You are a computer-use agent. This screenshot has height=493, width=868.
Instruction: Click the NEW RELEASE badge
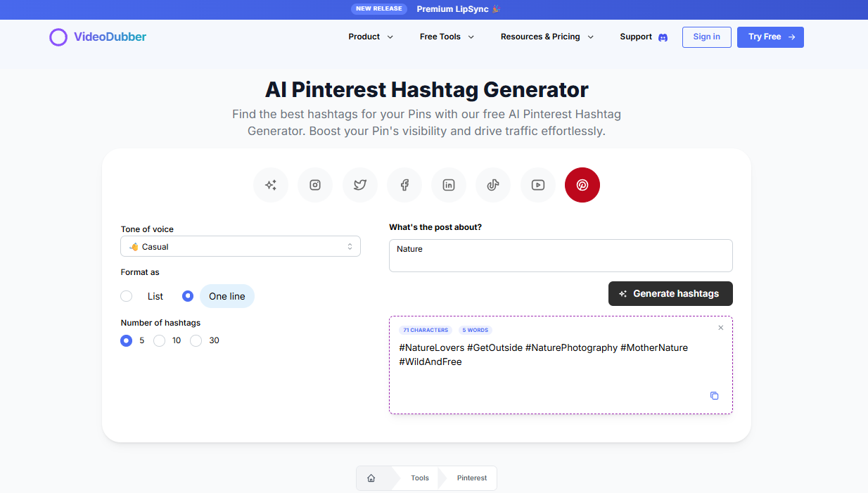tap(379, 9)
